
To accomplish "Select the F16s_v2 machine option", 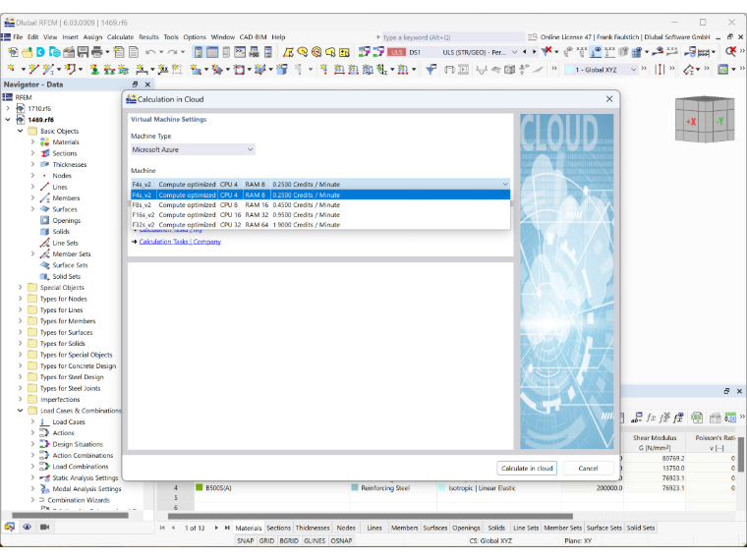I will point(320,215).
